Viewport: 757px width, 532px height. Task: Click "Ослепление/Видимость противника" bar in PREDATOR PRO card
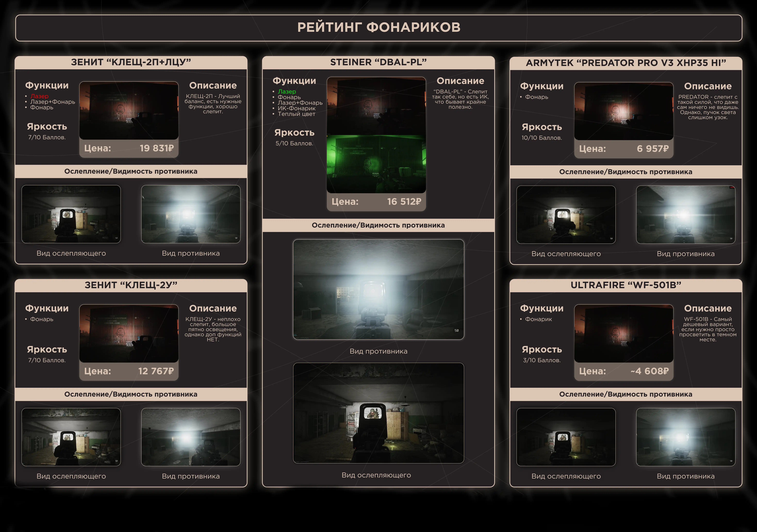click(x=626, y=172)
